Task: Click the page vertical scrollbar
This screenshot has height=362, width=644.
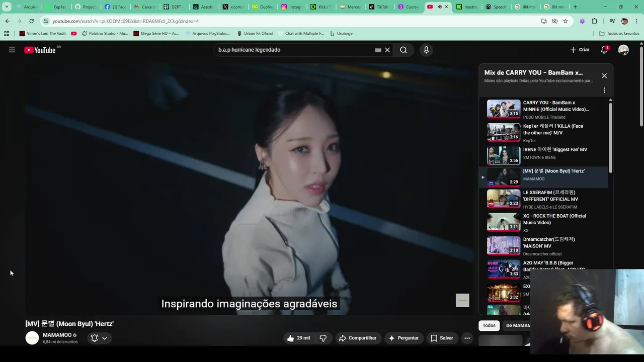Action: 641,85
